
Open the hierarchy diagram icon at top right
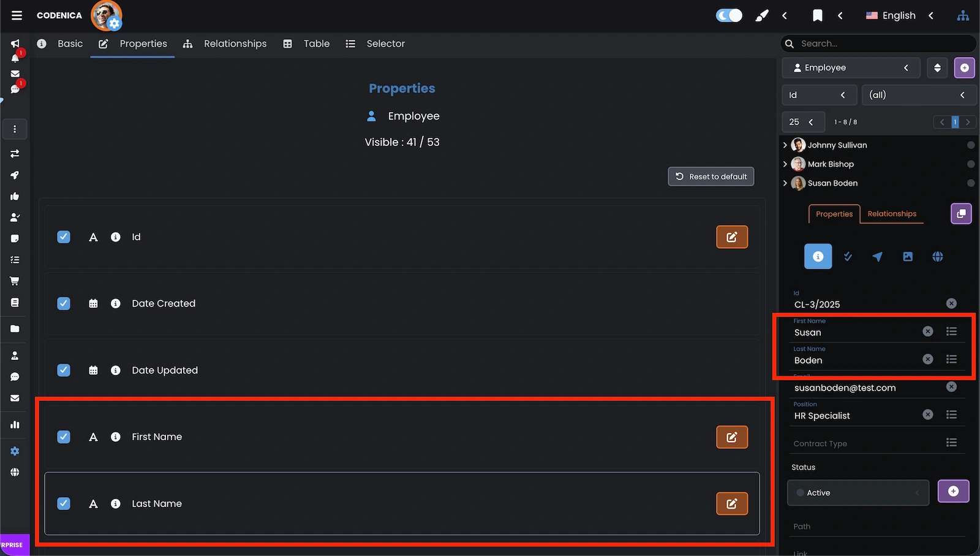(x=963, y=16)
